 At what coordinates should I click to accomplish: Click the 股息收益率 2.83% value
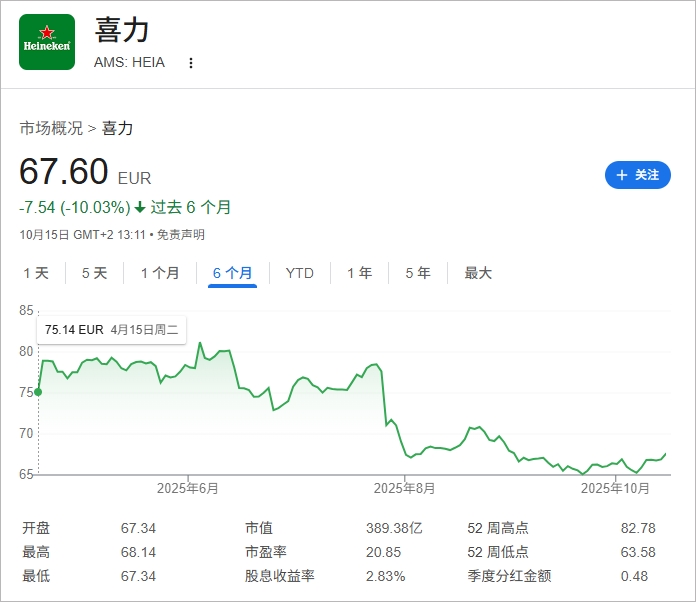click(386, 576)
